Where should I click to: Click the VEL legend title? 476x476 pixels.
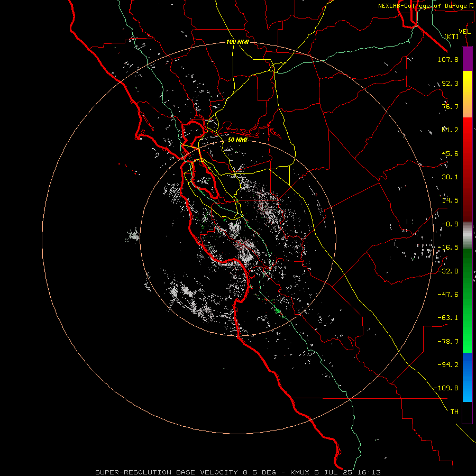click(x=465, y=32)
